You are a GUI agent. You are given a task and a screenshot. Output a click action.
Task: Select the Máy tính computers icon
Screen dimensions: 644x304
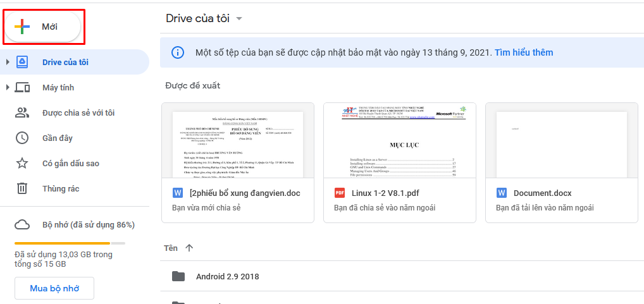[x=22, y=87]
